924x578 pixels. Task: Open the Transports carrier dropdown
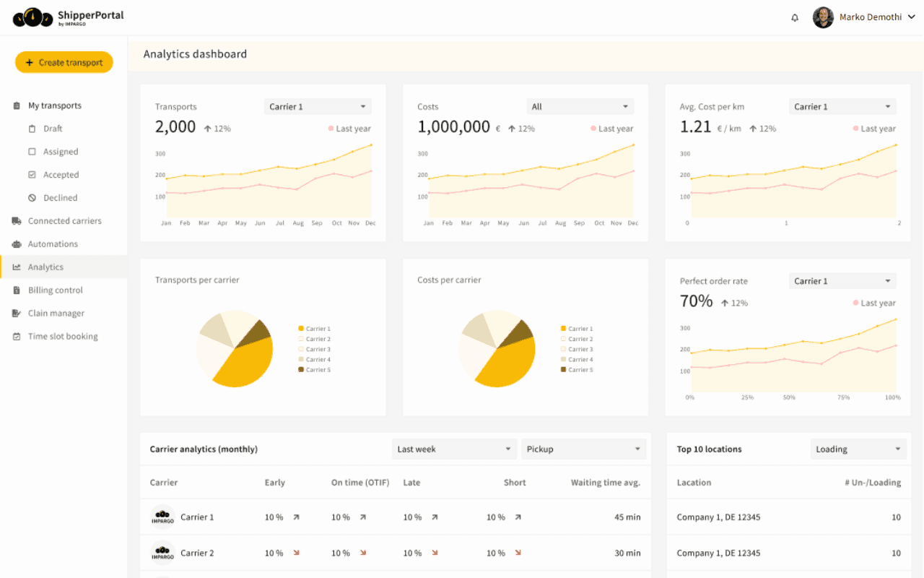317,107
